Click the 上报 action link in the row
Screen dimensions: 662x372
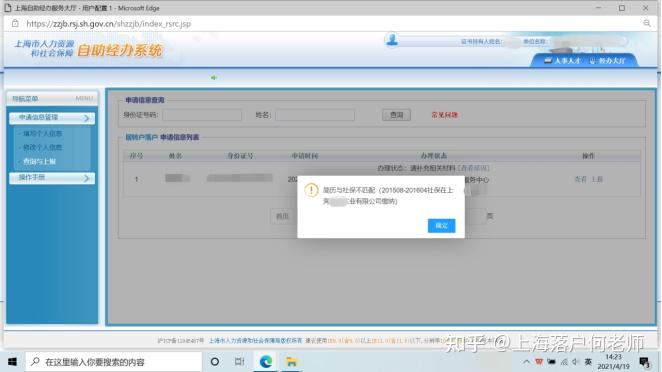point(597,179)
